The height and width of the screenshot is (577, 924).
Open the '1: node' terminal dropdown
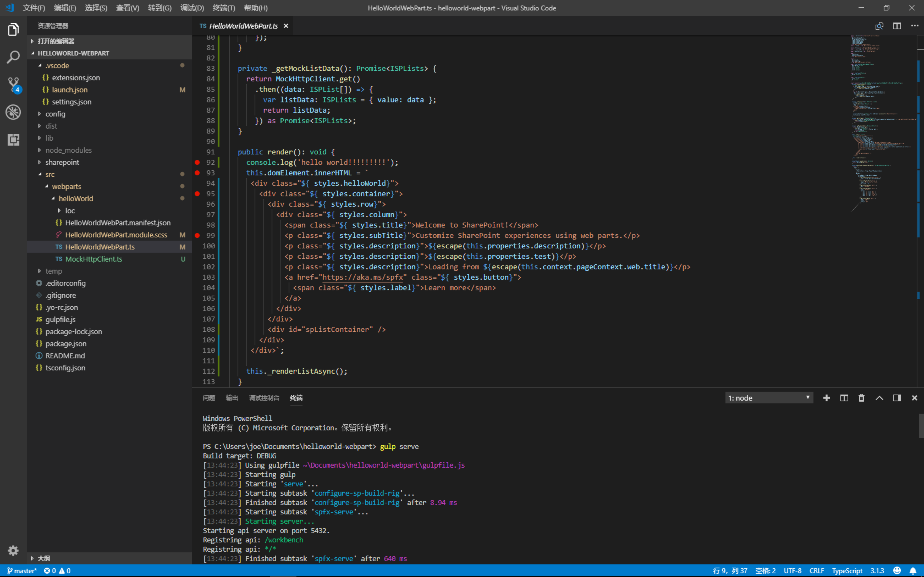point(769,398)
